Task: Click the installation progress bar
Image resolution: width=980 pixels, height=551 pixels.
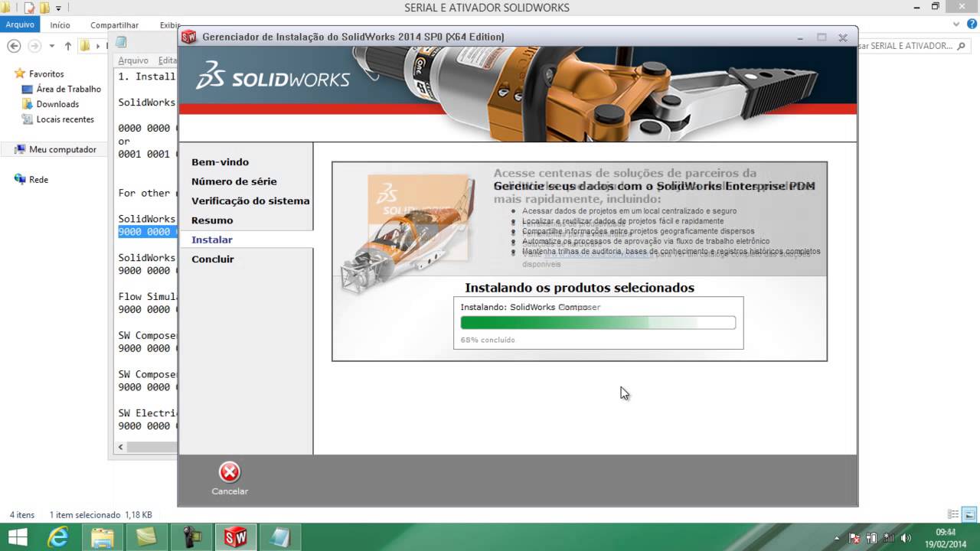Action: pos(598,323)
